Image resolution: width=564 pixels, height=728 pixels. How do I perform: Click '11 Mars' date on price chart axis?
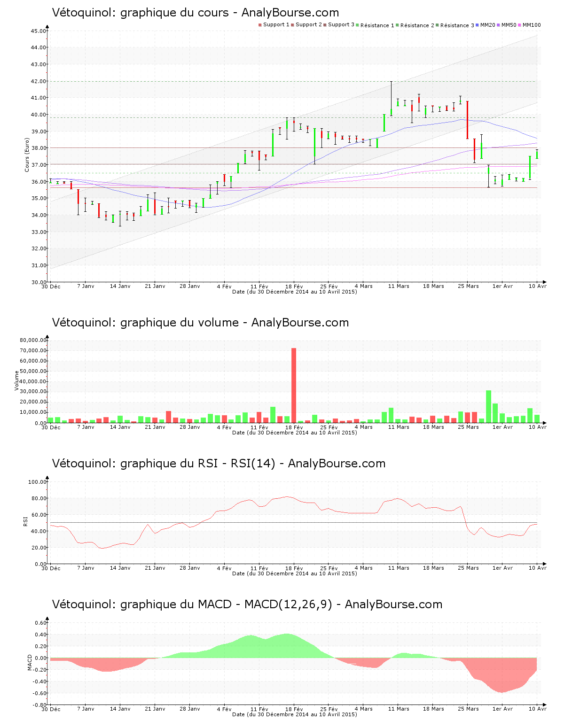point(399,286)
